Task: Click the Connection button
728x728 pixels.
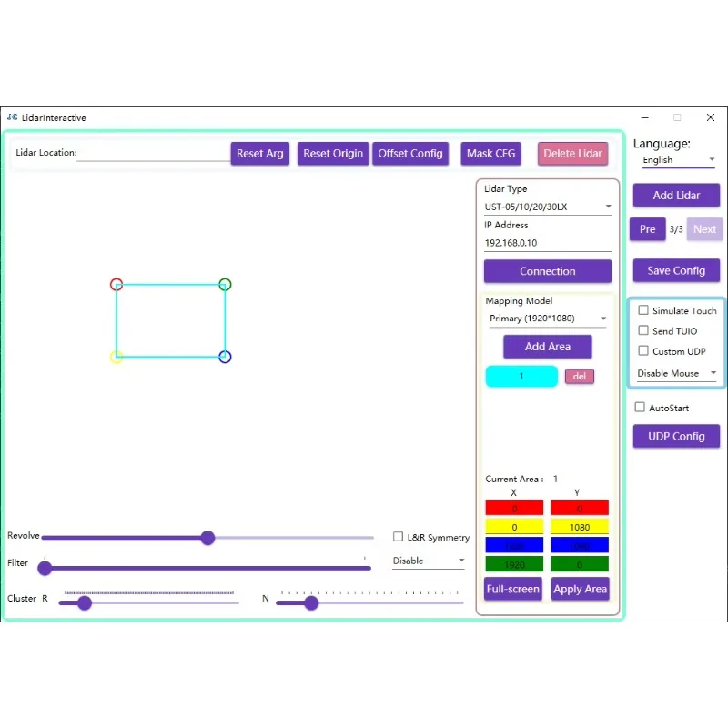Action: (548, 271)
